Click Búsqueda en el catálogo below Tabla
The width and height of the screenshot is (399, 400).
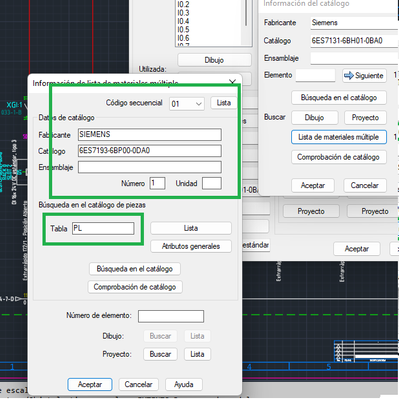[x=135, y=269]
